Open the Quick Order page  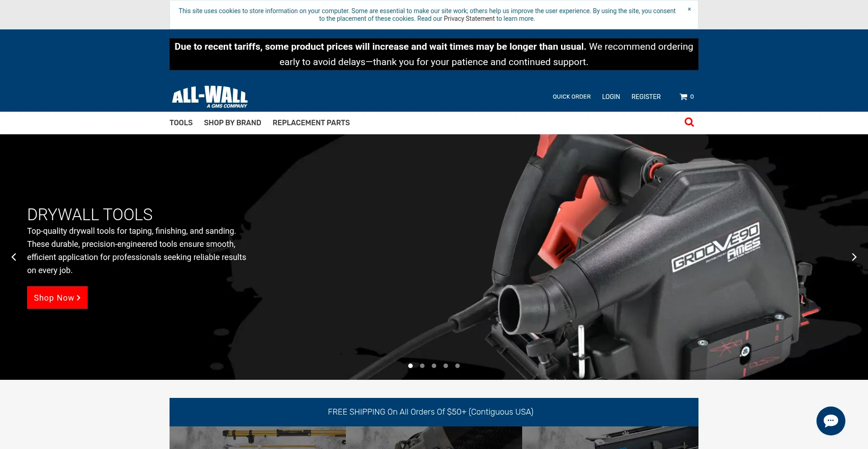(x=571, y=97)
